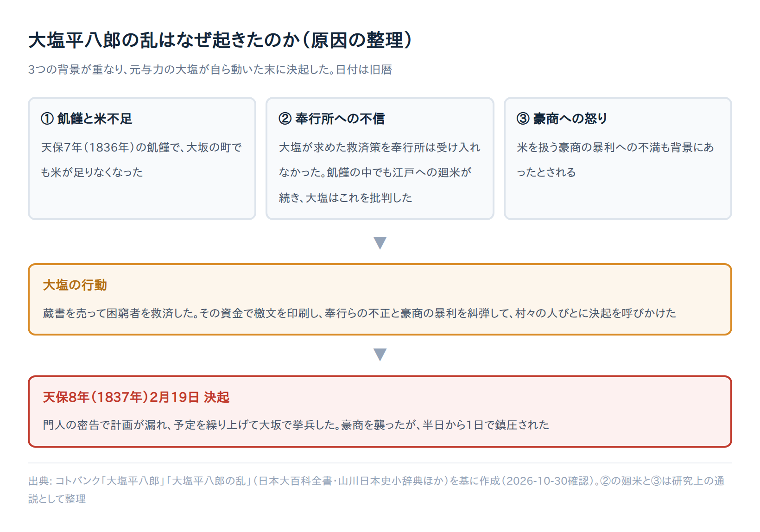Select the heading ③ 豪商への怒り
Screen dimensions: 760x532
tap(562, 119)
